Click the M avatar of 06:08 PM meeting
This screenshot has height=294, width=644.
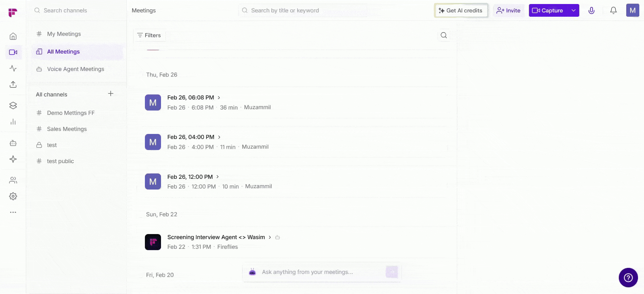click(153, 102)
